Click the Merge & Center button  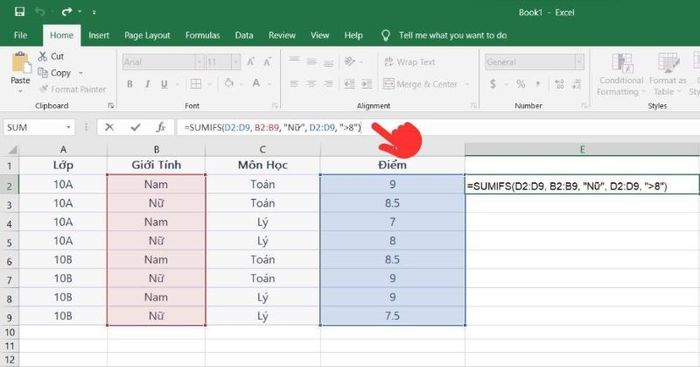tap(421, 84)
